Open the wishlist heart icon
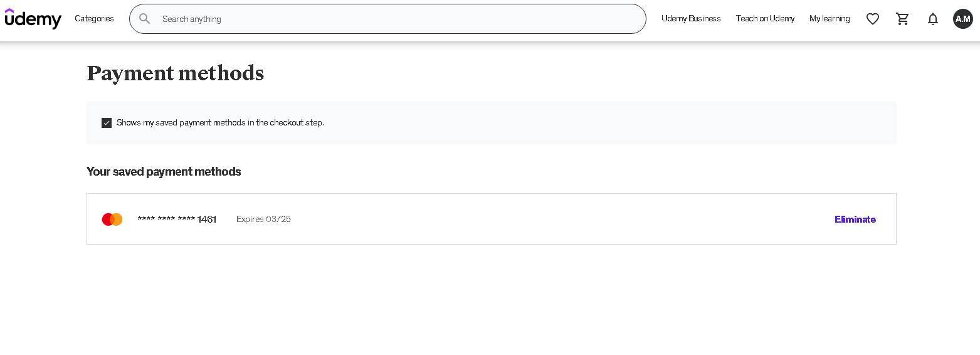980x355 pixels. 872,19
